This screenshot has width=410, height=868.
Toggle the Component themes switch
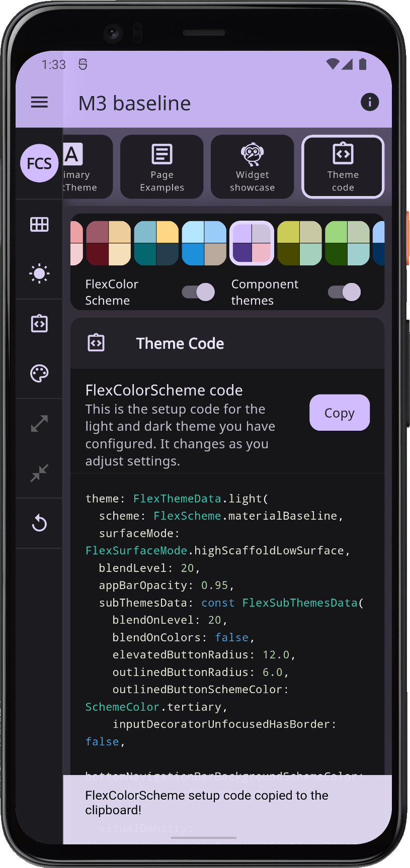point(345,292)
